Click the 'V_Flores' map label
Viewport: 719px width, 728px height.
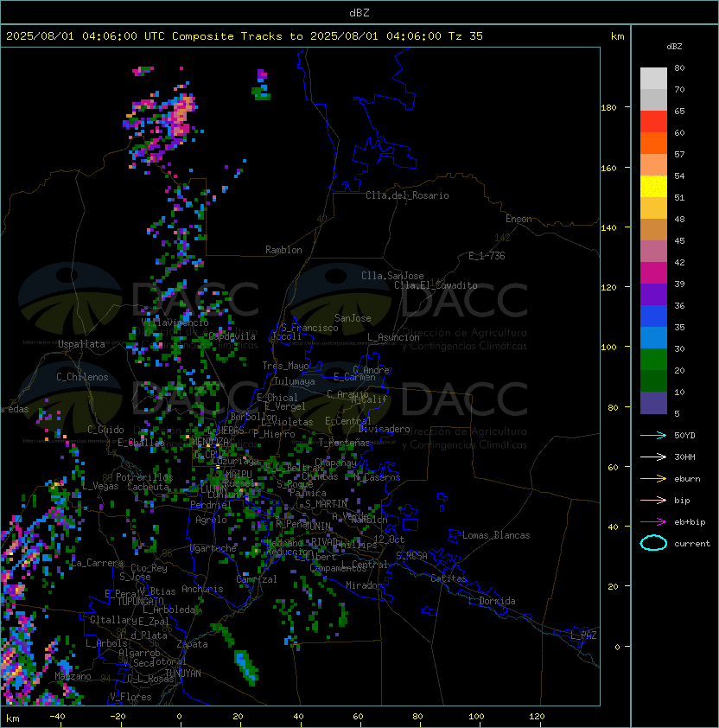click(x=130, y=697)
